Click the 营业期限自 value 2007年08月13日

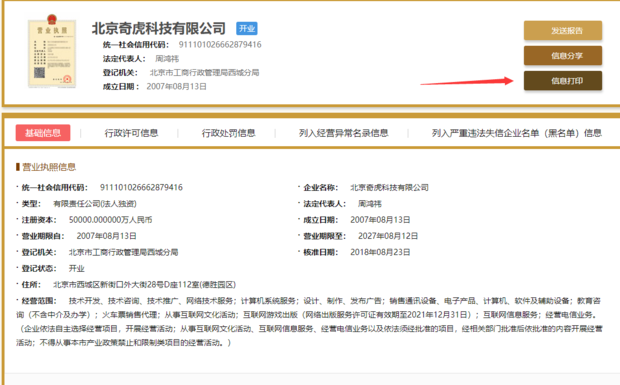[x=106, y=236]
